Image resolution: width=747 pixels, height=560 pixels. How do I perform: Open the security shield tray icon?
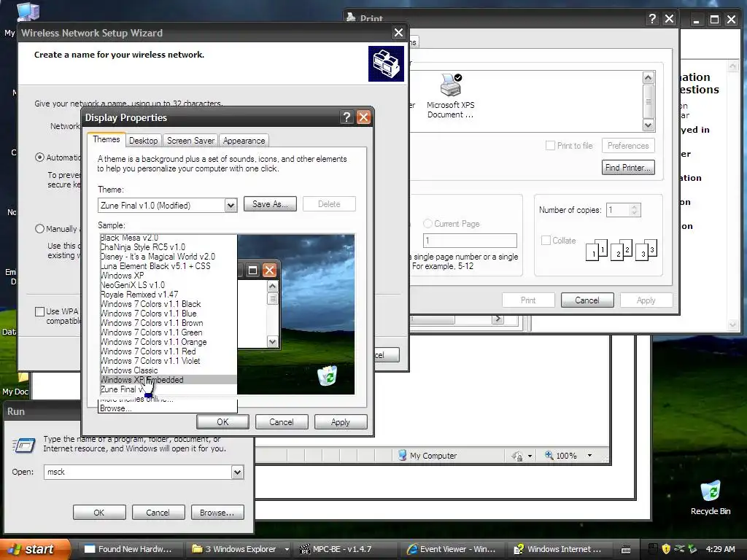pos(665,549)
